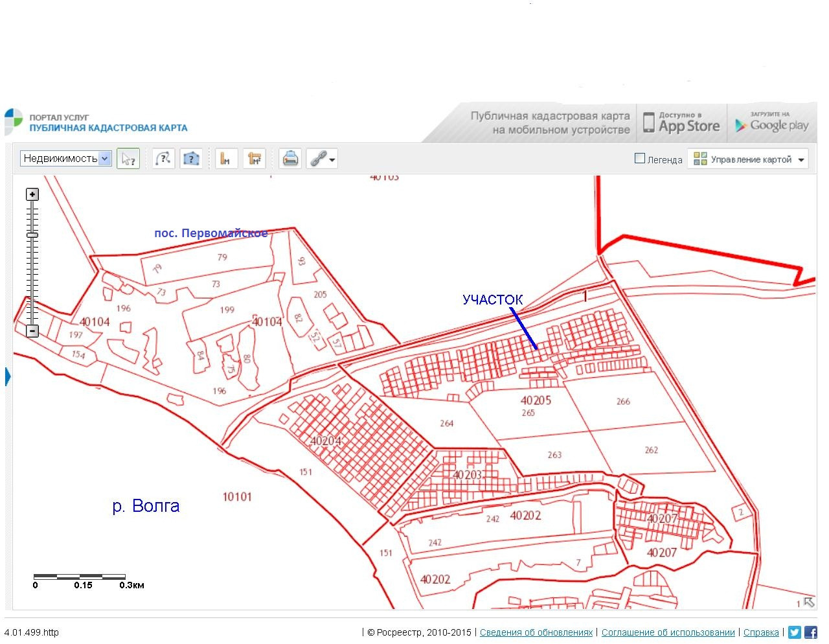
Task: Open the Соглашение об использовании link
Action: point(668,632)
